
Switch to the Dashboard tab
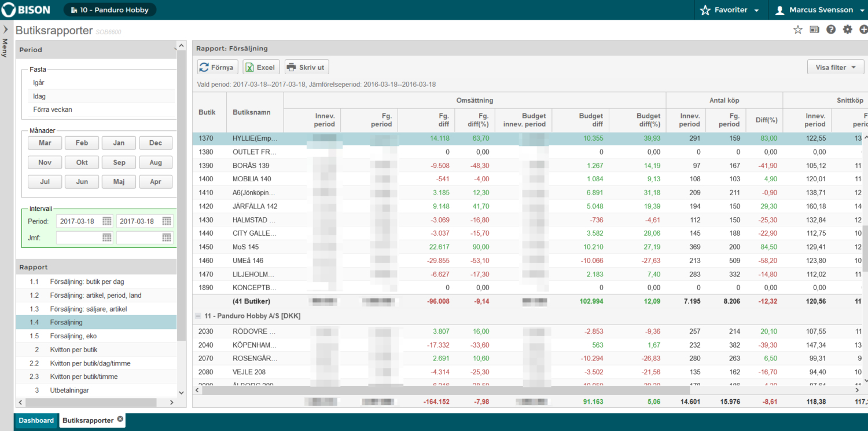pyautogui.click(x=36, y=421)
